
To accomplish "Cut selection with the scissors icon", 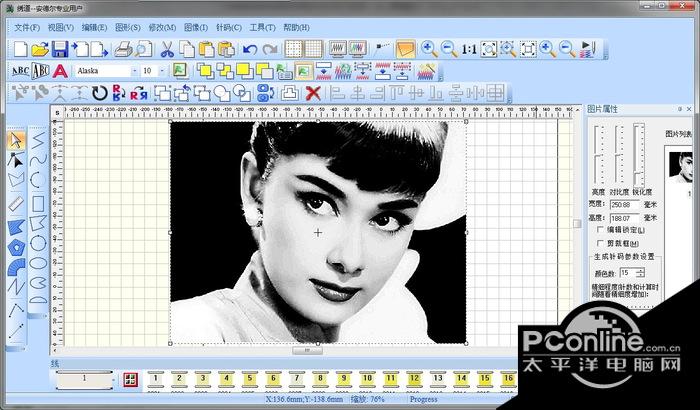I will point(167,49).
